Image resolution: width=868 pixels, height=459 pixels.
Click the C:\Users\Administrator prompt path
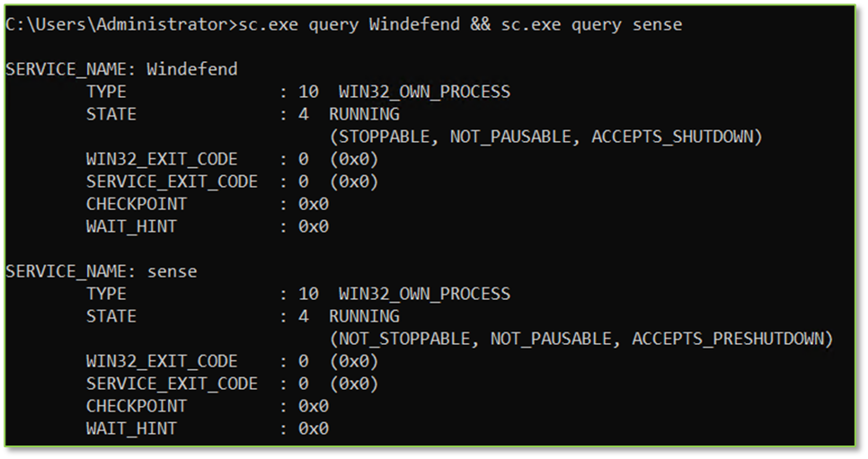point(117,25)
